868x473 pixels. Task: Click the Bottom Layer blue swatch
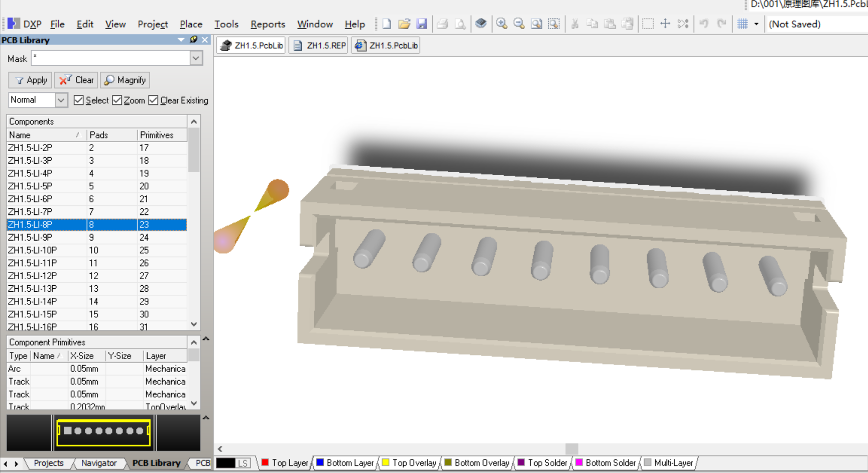320,462
